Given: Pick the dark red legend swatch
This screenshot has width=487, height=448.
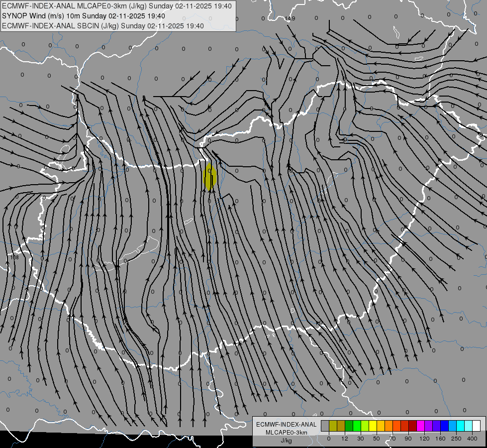Looking at the screenshot, I should (412, 426).
